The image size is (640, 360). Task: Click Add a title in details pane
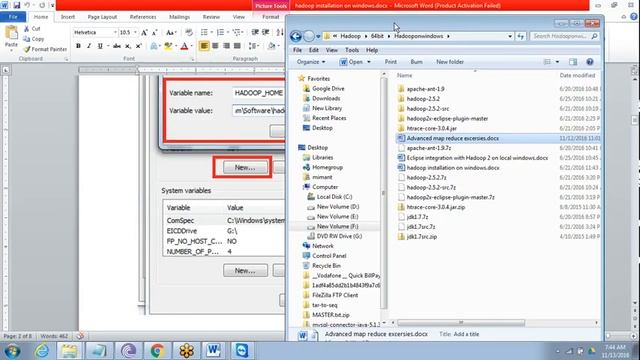[467, 334]
